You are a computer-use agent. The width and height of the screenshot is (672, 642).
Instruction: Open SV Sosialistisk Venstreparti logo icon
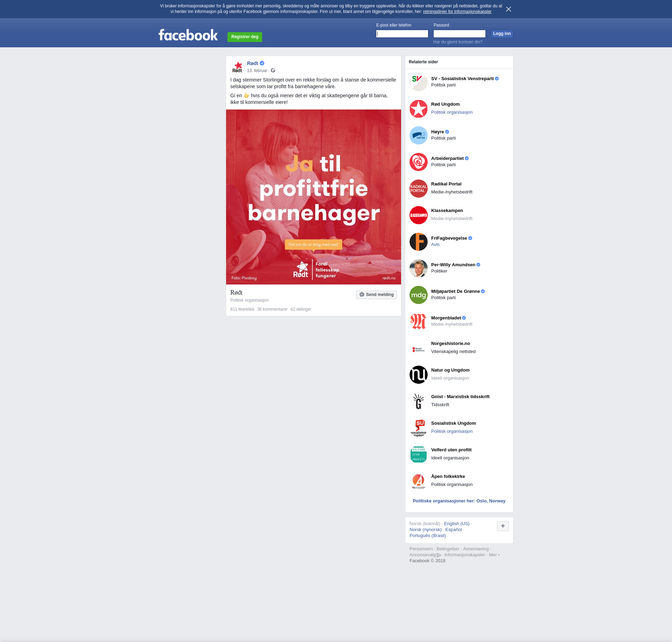(419, 82)
